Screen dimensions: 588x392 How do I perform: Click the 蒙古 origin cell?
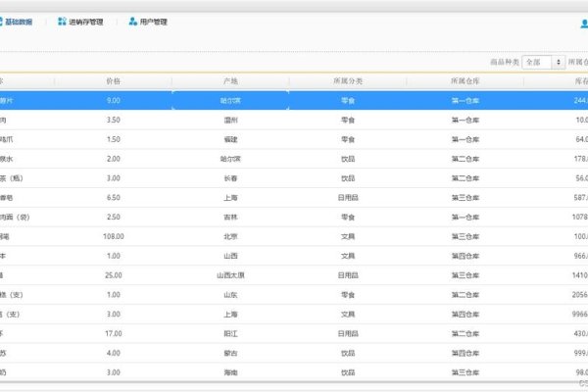[x=230, y=353]
